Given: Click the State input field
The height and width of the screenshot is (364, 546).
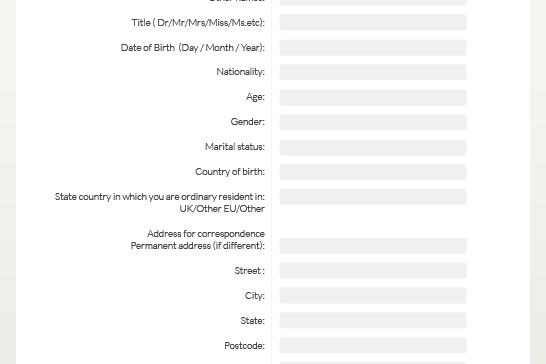Looking at the screenshot, I should pyautogui.click(x=373, y=320).
